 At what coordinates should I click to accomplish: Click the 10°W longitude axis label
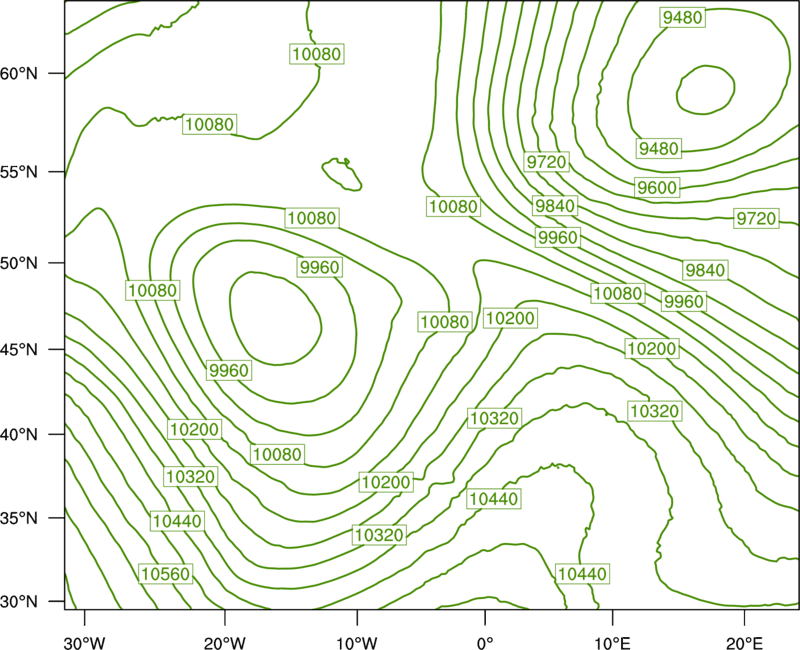[357, 643]
